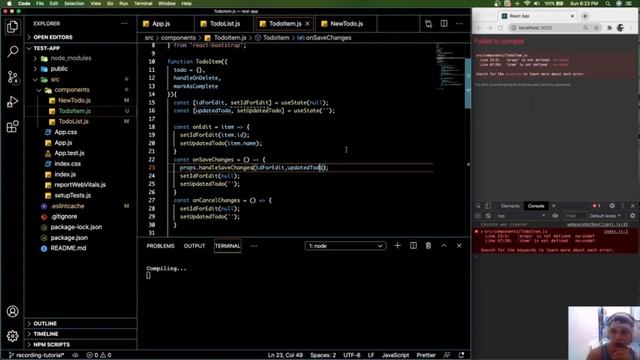
Task: Open the Terminal menu in menu bar
Action: (143, 3)
